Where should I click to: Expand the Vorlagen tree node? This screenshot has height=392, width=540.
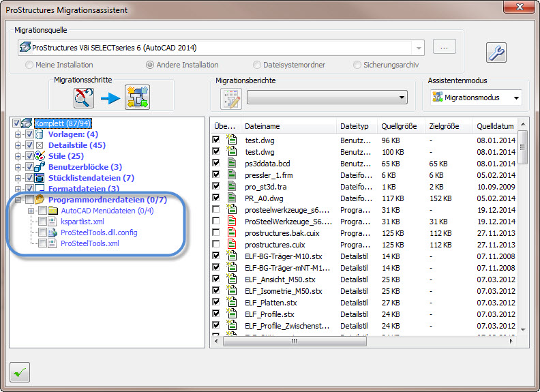pyautogui.click(x=18, y=135)
